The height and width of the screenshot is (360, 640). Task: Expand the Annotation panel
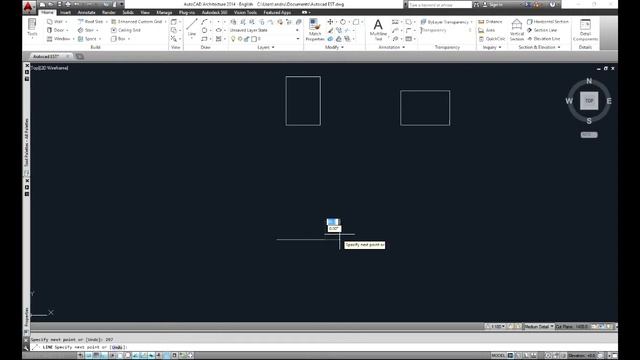click(391, 47)
